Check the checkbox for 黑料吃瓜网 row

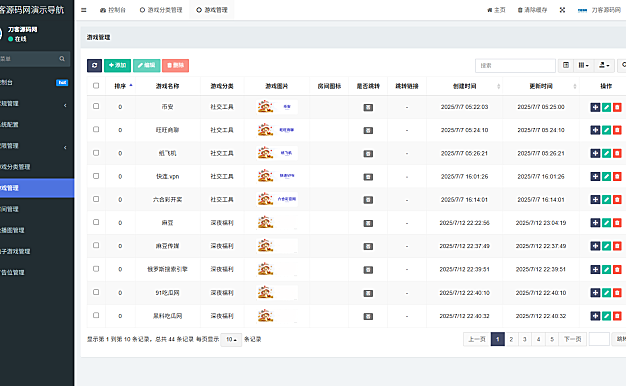[96, 315]
